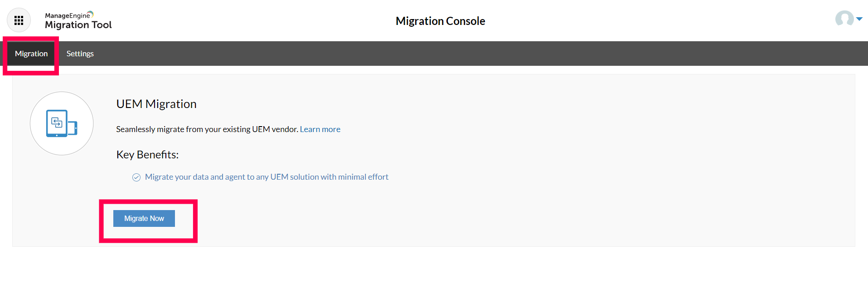868x304 pixels.
Task: Switch to the Migration tab
Action: coord(31,54)
